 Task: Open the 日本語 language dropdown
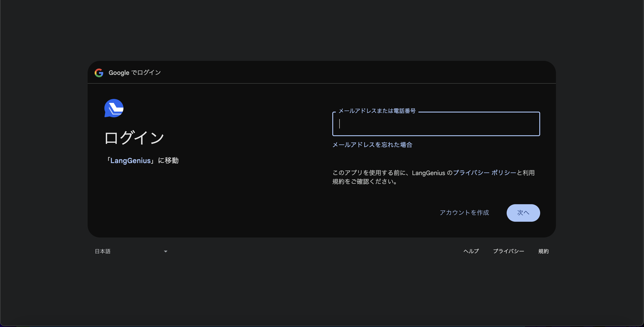pos(130,251)
